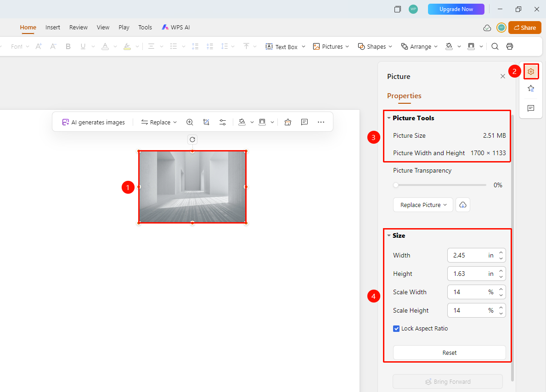This screenshot has width=546, height=392.
Task: Adjust the Picture Transparency slider handle
Action: pyautogui.click(x=396, y=185)
